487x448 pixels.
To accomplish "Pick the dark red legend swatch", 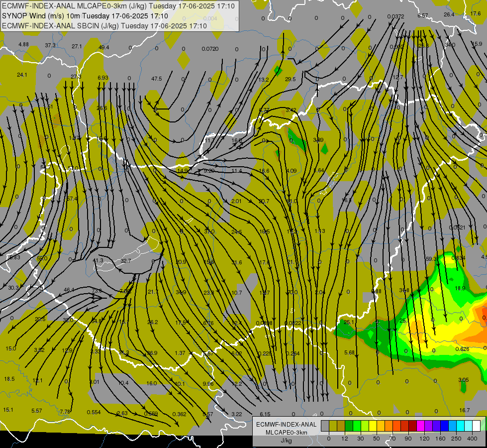I will click(x=413, y=426).
